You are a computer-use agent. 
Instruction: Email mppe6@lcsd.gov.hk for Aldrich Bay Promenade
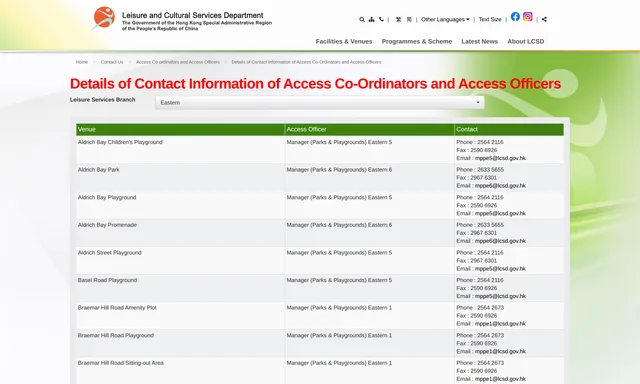[500, 241]
